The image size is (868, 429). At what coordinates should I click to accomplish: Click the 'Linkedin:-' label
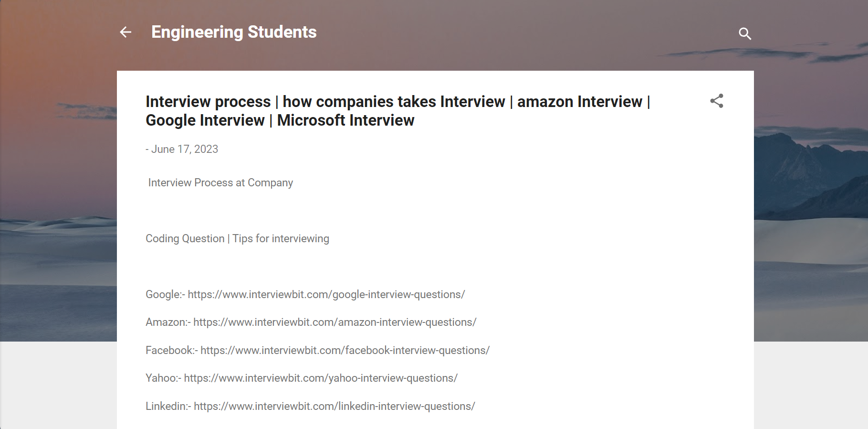click(x=168, y=406)
